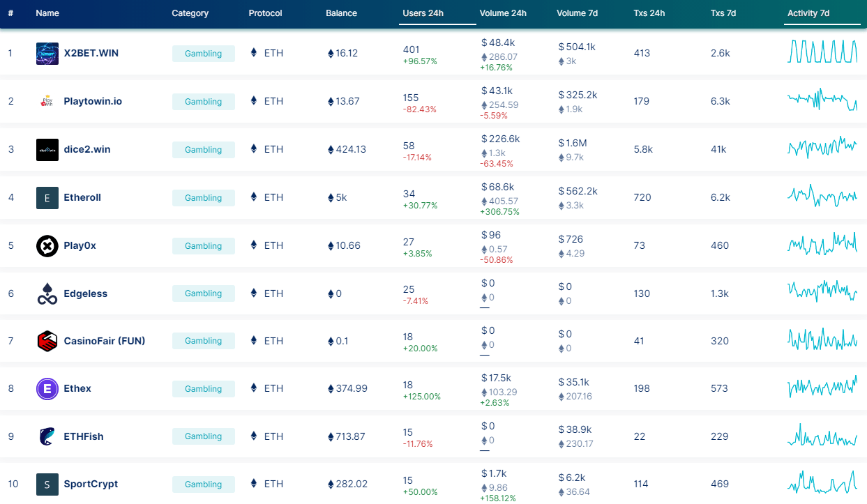
Task: Click the Play0x circular X icon
Action: (47, 246)
